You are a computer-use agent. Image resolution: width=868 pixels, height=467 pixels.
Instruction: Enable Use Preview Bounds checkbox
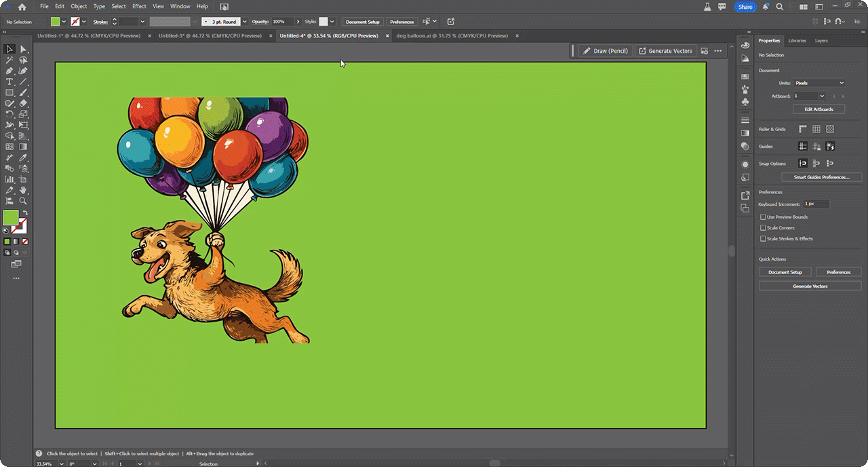(763, 217)
